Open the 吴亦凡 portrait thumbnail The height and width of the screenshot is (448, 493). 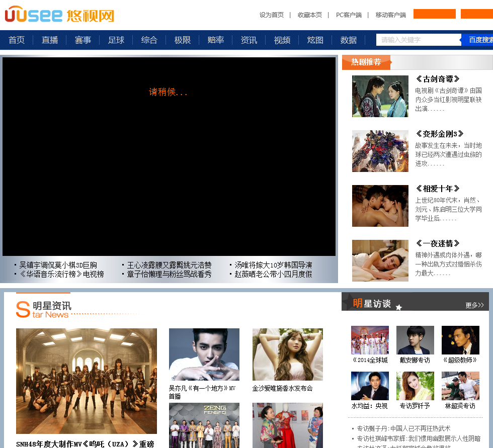204,354
